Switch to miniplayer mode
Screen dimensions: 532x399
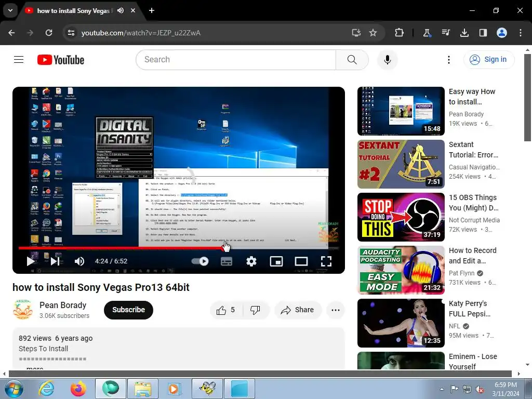pyautogui.click(x=276, y=261)
